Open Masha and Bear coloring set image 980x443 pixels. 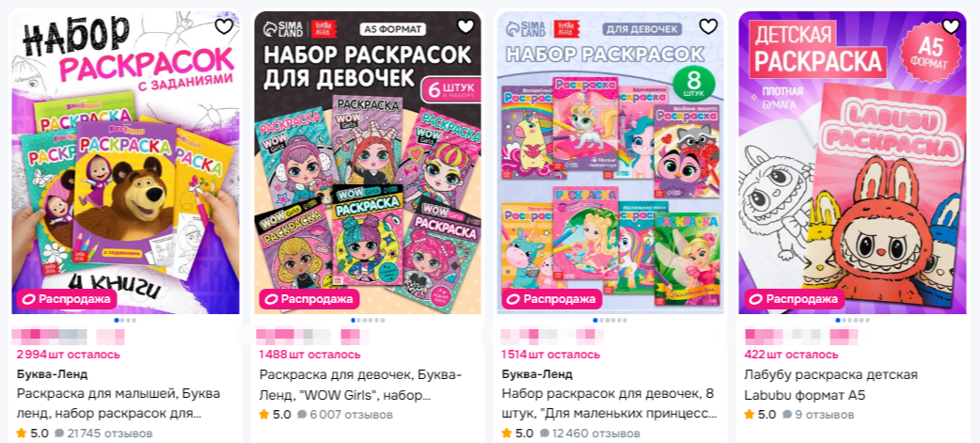coord(126,163)
